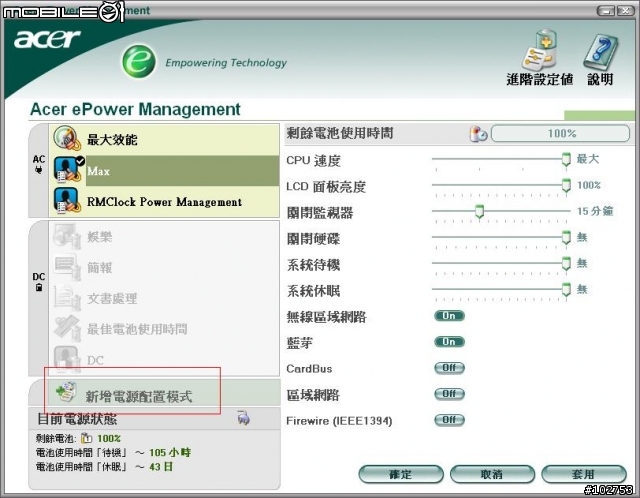This screenshot has width=640, height=498.
Task: Click the CPU 速度 slider handle
Action: click(x=566, y=159)
